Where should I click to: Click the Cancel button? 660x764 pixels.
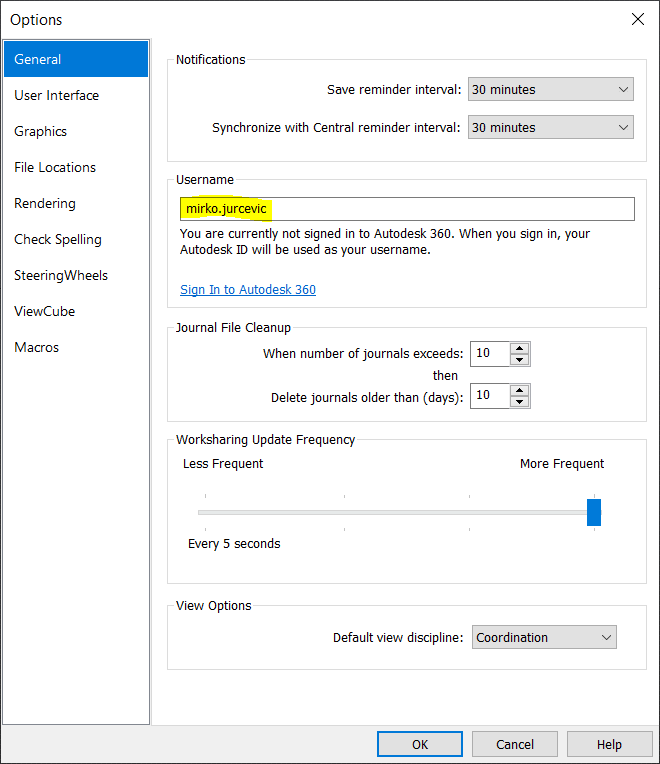(515, 744)
